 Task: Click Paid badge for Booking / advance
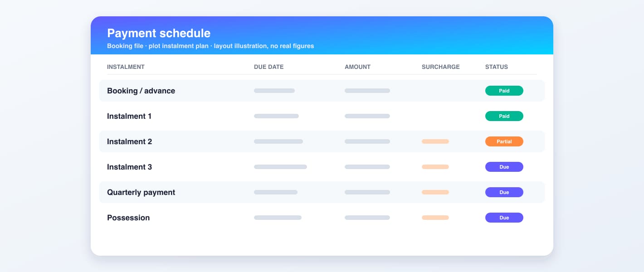coord(504,91)
